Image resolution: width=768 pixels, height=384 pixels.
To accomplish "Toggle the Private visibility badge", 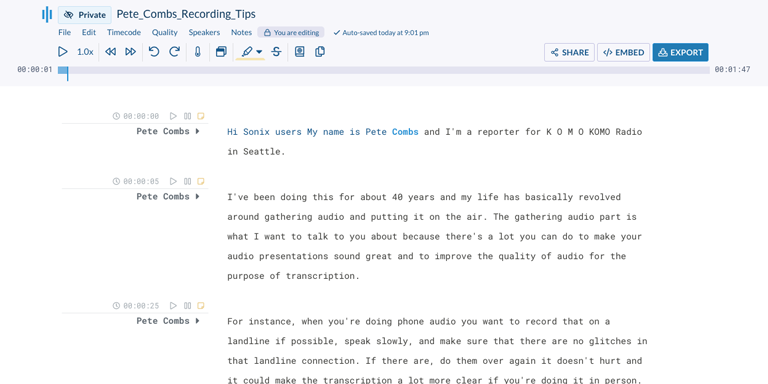I will click(x=85, y=15).
